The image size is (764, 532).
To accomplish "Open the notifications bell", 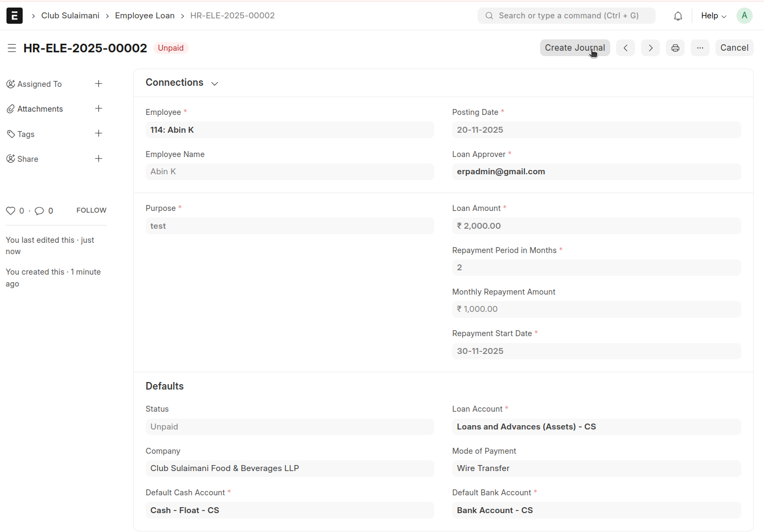I will [x=678, y=16].
